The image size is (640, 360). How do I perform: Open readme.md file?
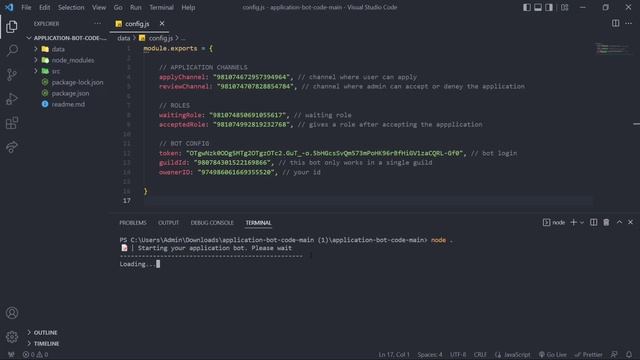[67, 104]
